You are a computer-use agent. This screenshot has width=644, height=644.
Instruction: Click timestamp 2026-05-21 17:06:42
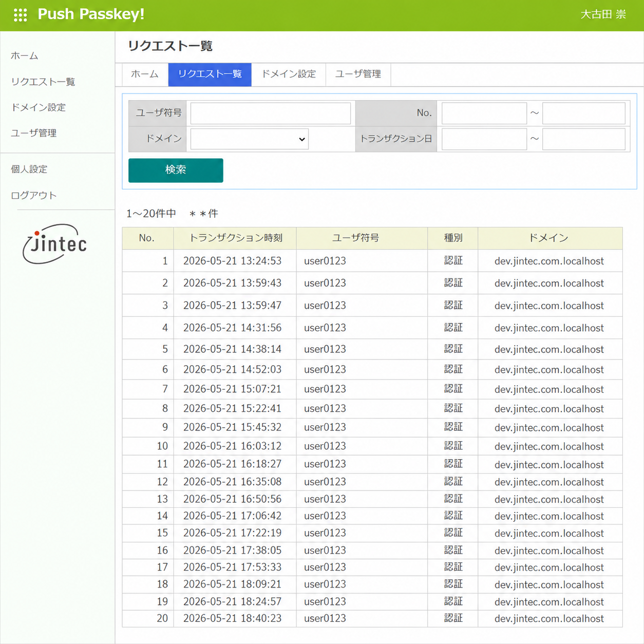click(232, 516)
